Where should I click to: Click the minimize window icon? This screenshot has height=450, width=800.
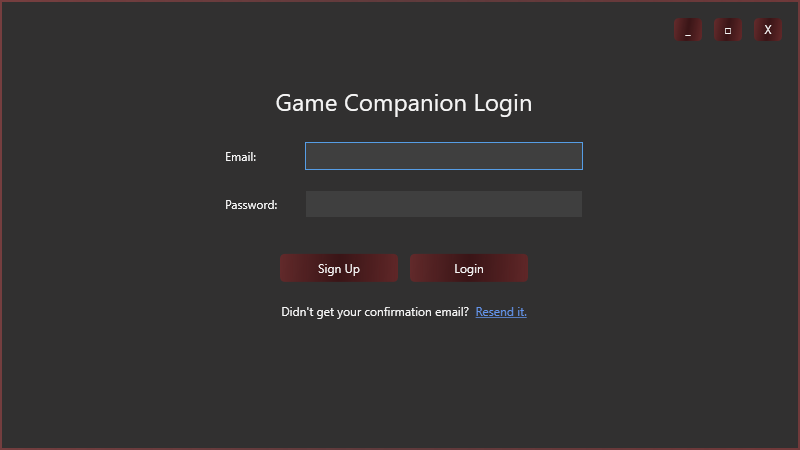(688, 30)
